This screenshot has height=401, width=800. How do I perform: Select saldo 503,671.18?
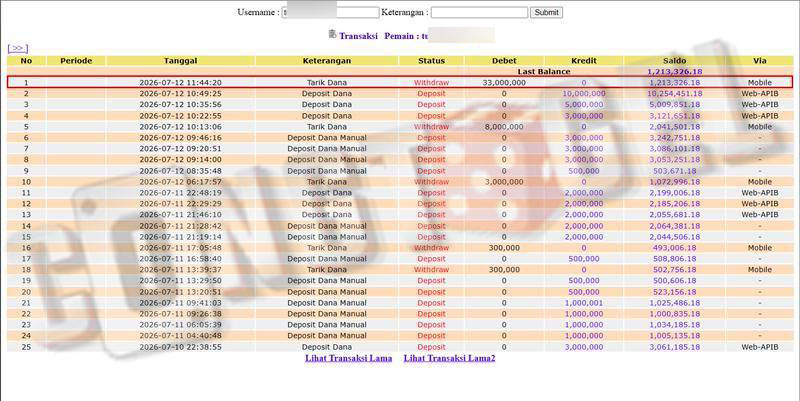pyautogui.click(x=674, y=171)
